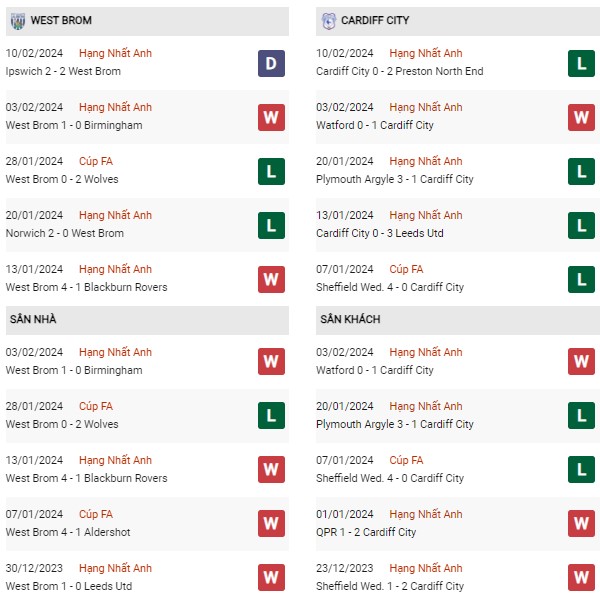Open the Ipswich 2 - 2 West Brom match
Screen dimensions: 600x599
coord(63,72)
